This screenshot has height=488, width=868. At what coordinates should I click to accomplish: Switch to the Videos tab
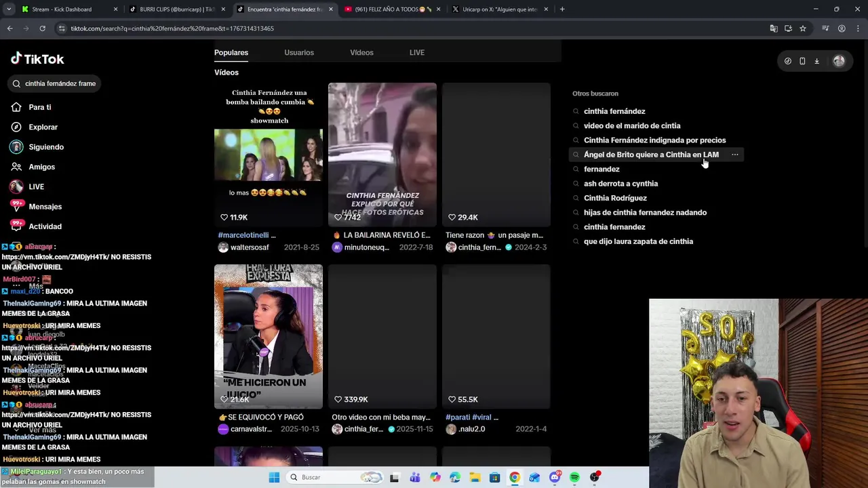click(x=361, y=52)
